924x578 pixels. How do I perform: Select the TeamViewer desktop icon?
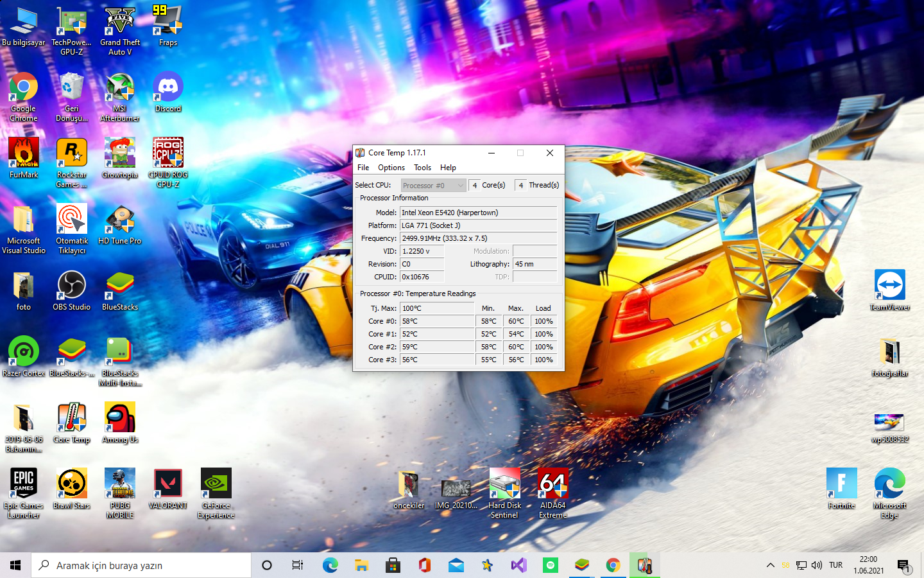coord(890,291)
